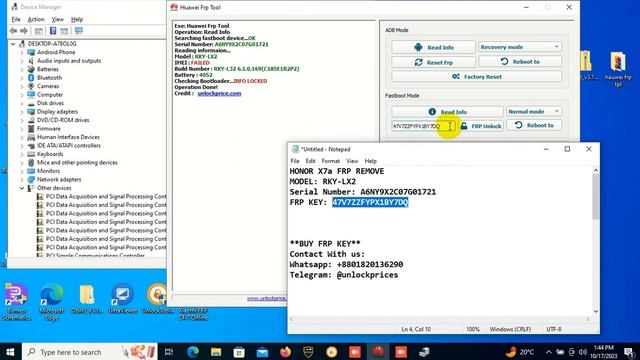The width and height of the screenshot is (640, 360).
Task: Open File Explorer from the taskbar
Action: (x=216, y=352)
